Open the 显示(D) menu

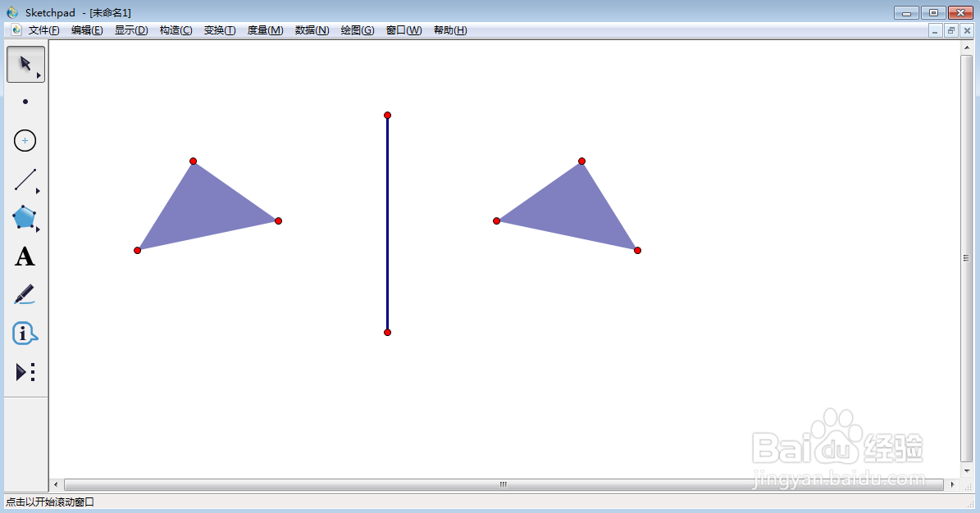[131, 30]
